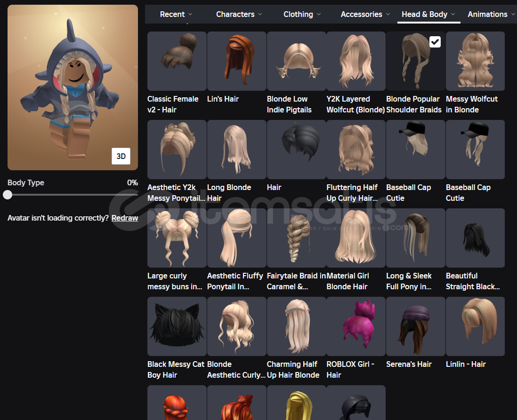Viewport: 517px width, 420px height.
Task: Select the black hairstyle labeled Hair
Action: tap(296, 149)
